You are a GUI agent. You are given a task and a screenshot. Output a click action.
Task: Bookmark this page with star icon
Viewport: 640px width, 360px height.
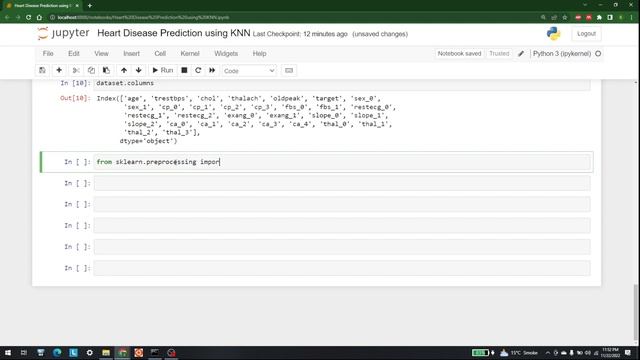click(565, 18)
